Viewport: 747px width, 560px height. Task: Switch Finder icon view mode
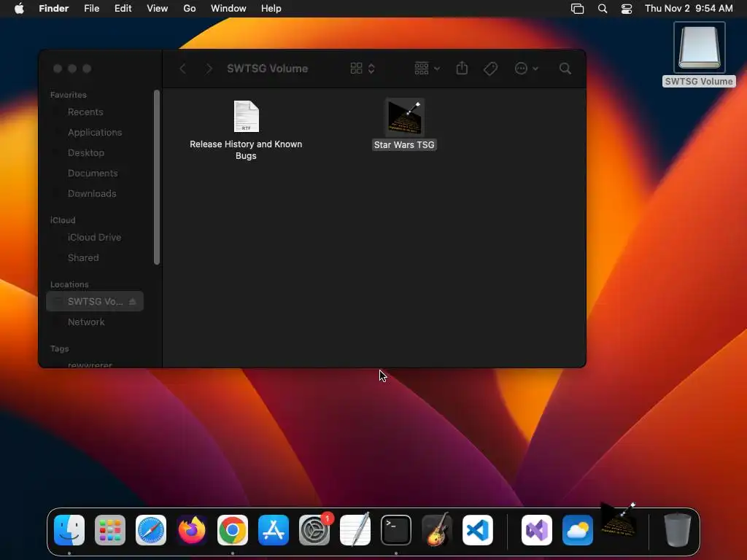[363, 69]
